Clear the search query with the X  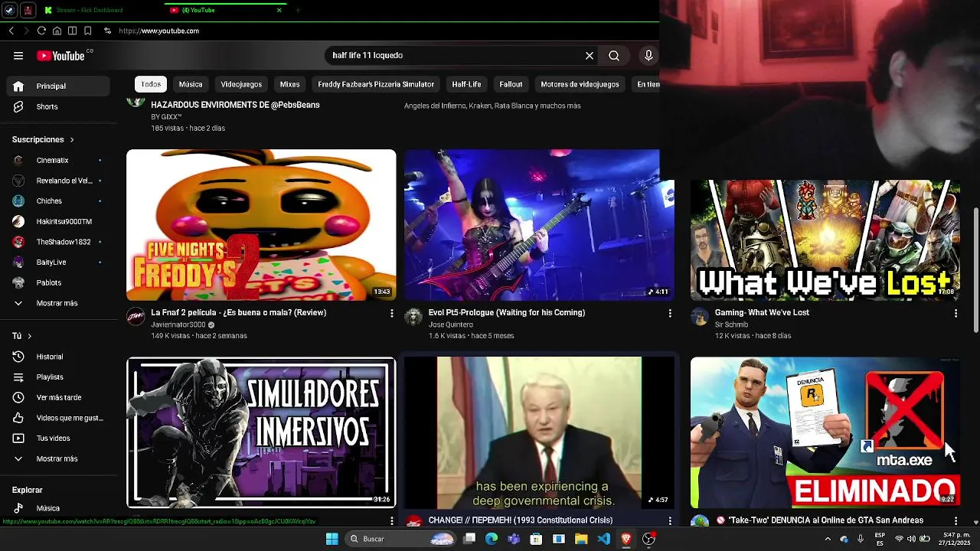(x=590, y=56)
